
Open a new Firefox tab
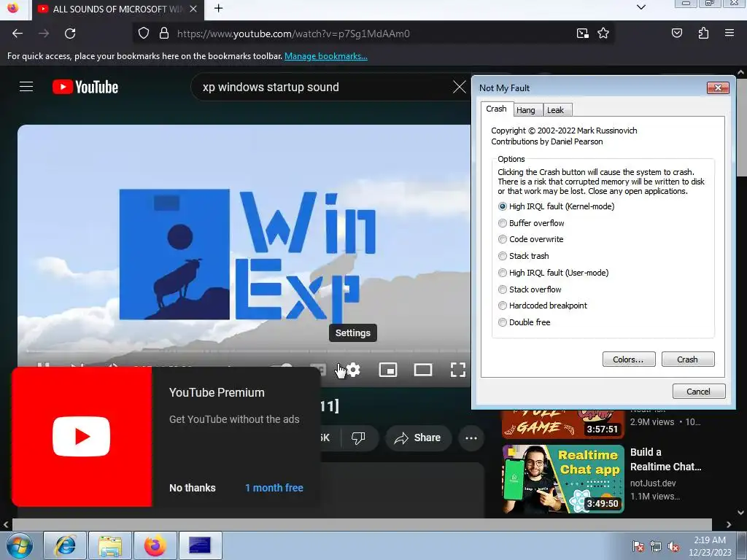pos(218,9)
